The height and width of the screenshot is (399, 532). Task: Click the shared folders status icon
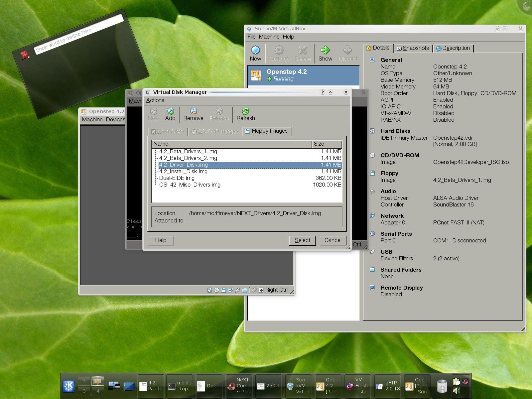click(x=245, y=290)
